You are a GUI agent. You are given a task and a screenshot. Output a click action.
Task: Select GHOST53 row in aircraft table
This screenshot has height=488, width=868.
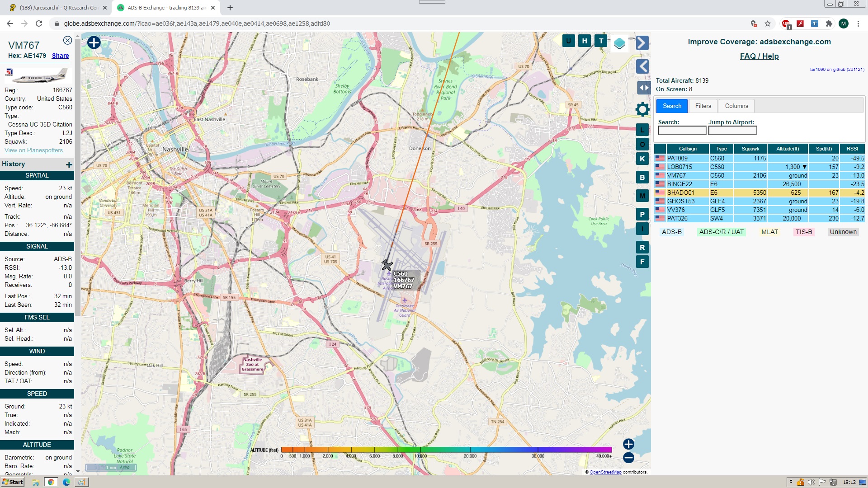tap(759, 202)
